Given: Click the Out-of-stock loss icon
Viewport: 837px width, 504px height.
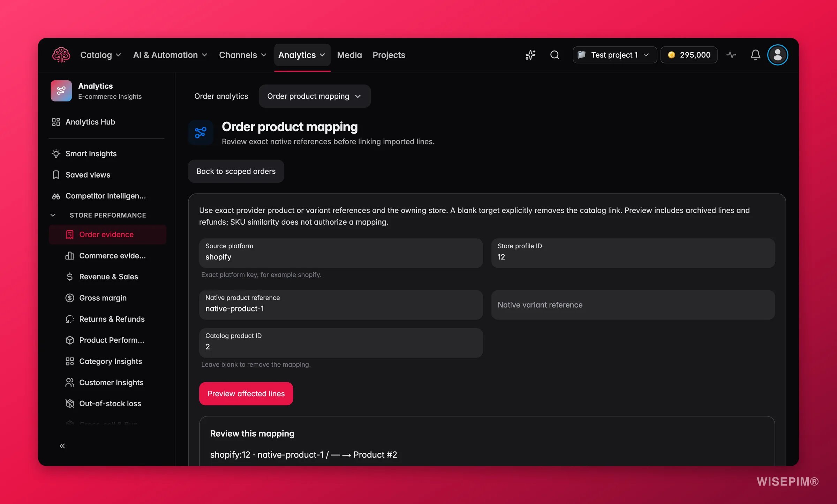Looking at the screenshot, I should point(70,404).
